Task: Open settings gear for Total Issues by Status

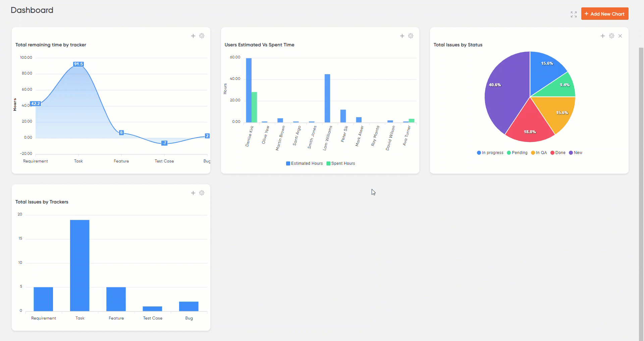Action: (611, 36)
